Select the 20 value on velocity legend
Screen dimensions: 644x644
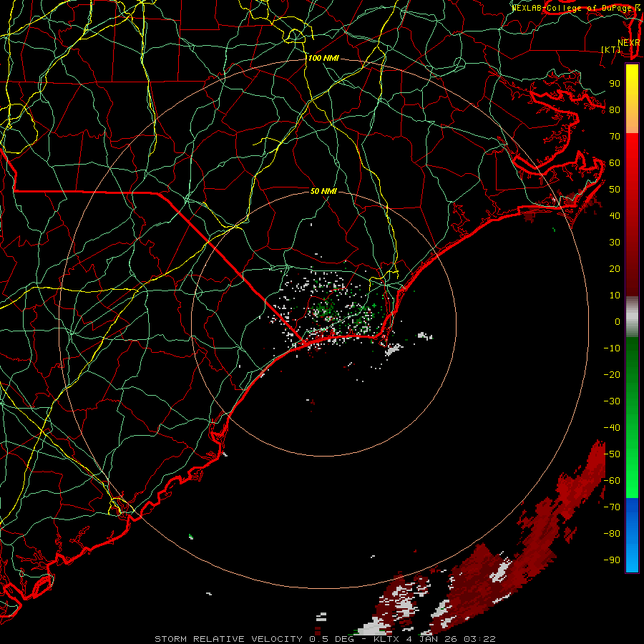[615, 269]
